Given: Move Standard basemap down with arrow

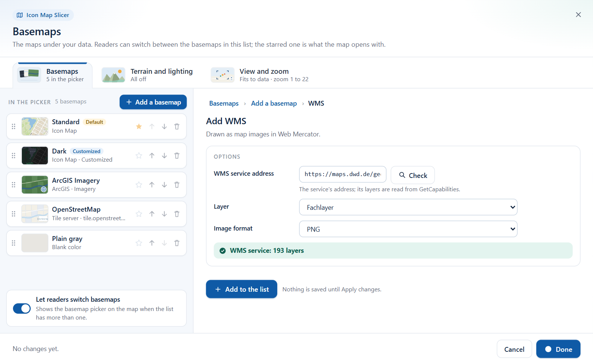Looking at the screenshot, I should click(164, 126).
